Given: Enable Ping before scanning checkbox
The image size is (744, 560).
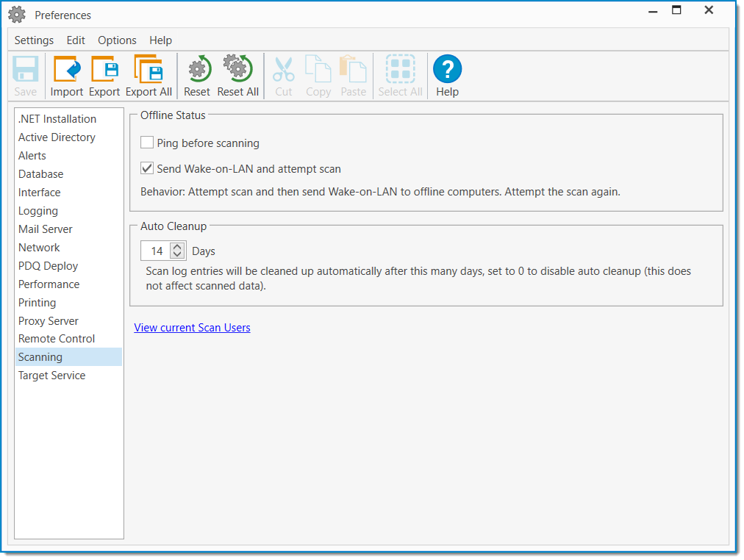Looking at the screenshot, I should [x=147, y=143].
